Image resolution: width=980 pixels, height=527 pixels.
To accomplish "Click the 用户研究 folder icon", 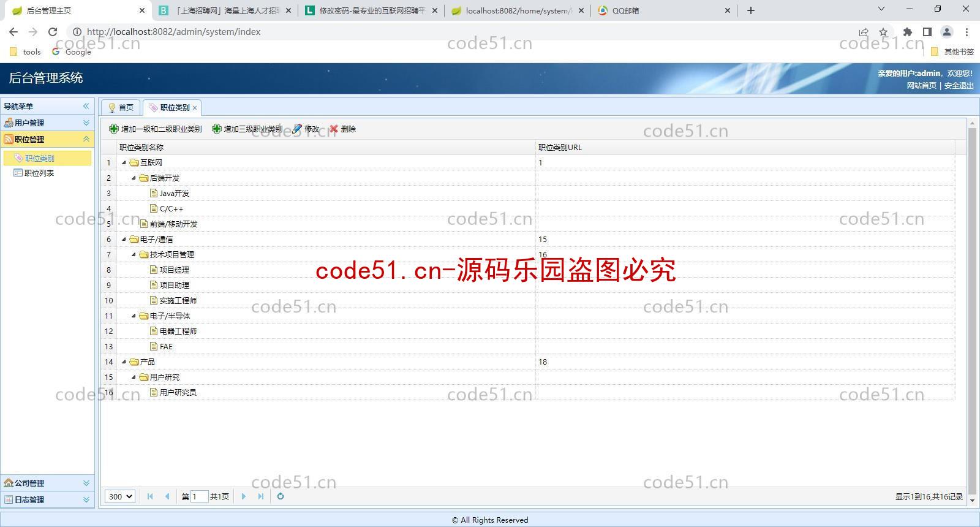I will (x=144, y=377).
